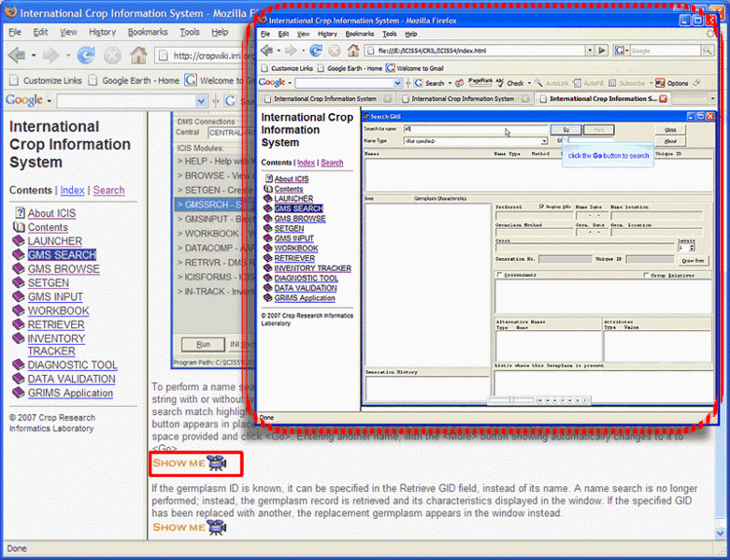The image size is (730, 560).
Task: Click LAUNCHER book icon in background sidebar
Action: pos(18,240)
